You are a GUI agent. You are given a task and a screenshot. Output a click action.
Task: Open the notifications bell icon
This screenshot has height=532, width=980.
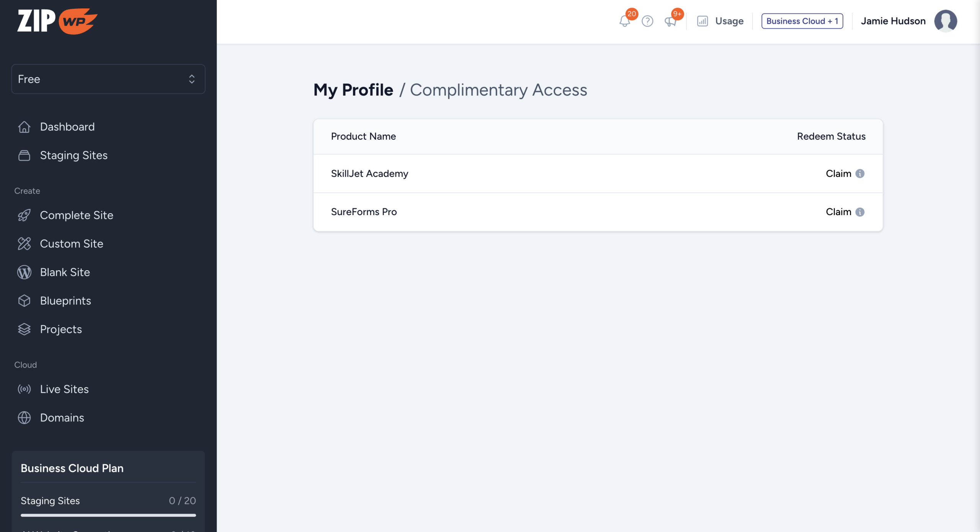[x=624, y=21]
